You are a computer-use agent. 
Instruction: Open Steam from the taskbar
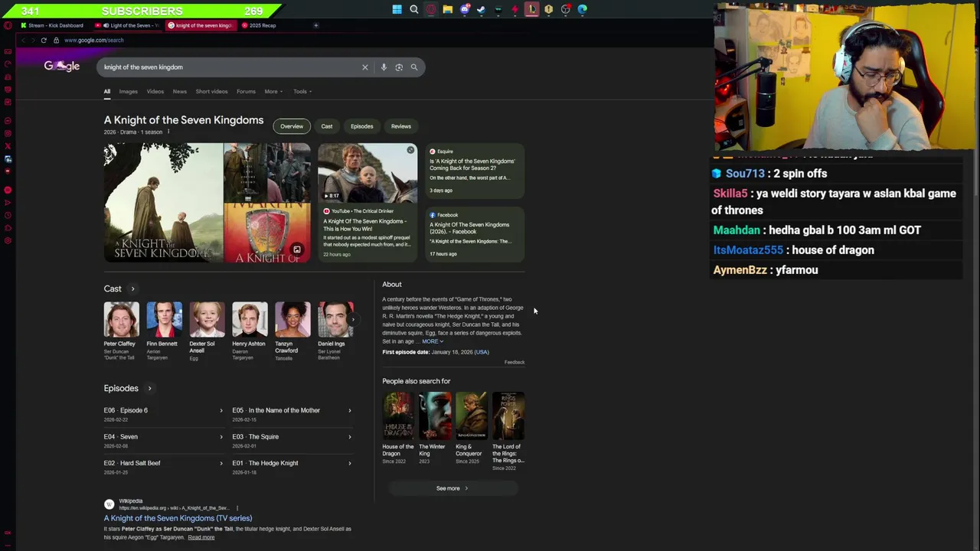[482, 10]
